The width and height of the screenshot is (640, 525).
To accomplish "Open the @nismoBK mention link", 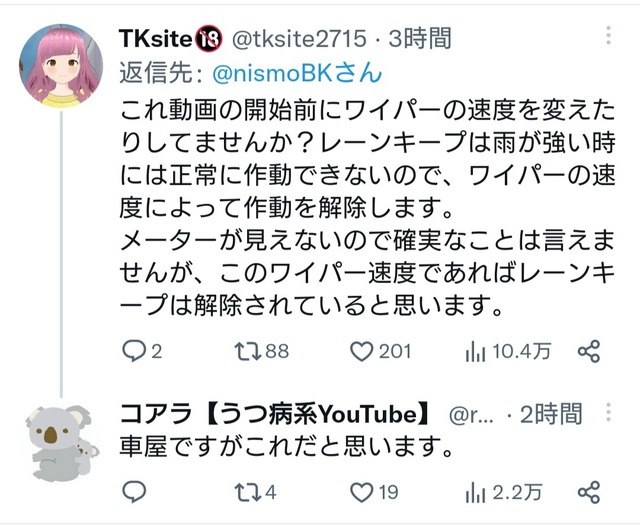I will pyautogui.click(x=298, y=73).
